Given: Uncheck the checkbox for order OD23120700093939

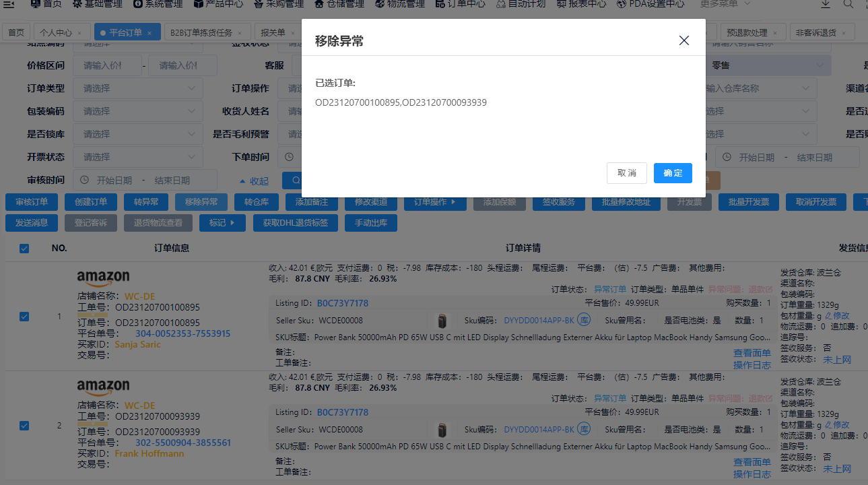Looking at the screenshot, I should click(x=24, y=425).
